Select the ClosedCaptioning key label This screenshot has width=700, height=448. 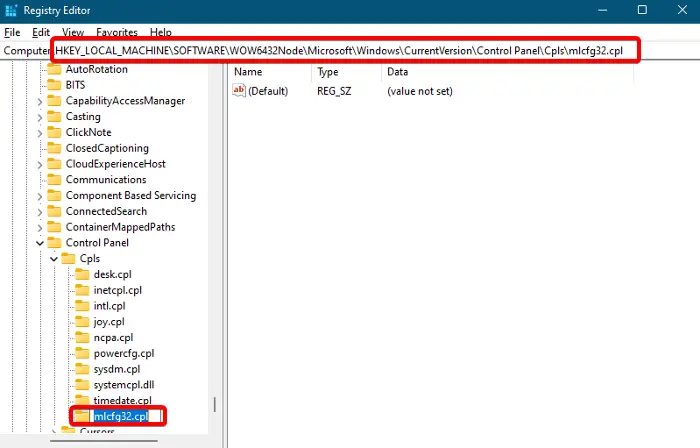pos(107,148)
